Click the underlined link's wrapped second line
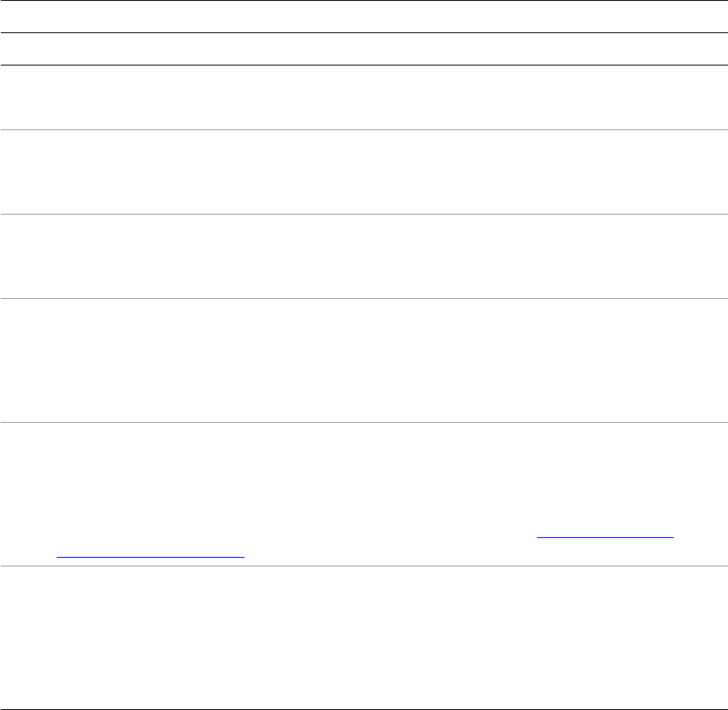Screen dimensions: 728x710 pos(150,555)
